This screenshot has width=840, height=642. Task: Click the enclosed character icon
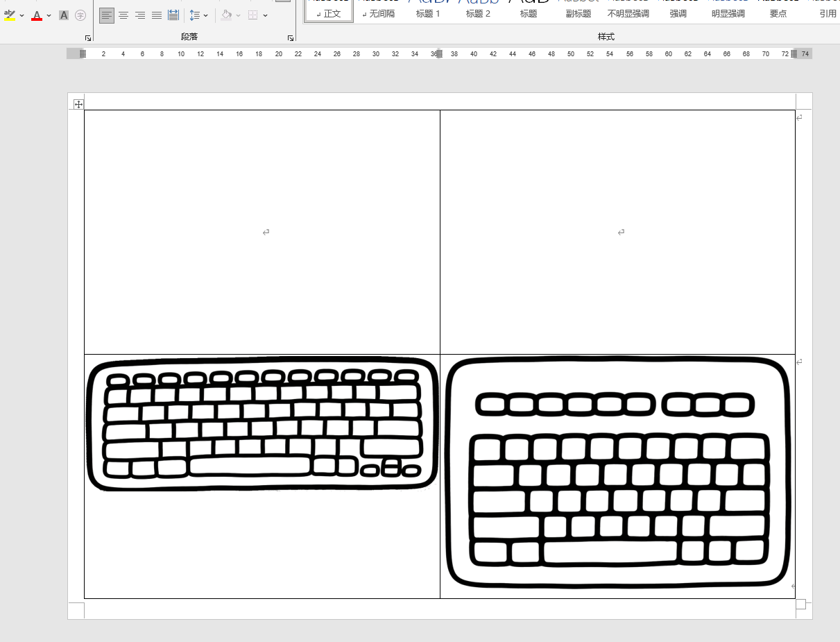(x=80, y=15)
